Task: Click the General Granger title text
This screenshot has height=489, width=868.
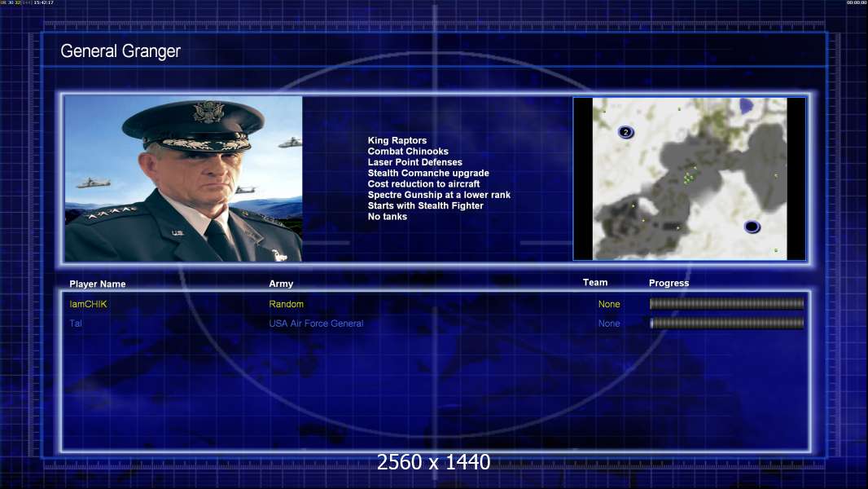Action: click(x=121, y=51)
